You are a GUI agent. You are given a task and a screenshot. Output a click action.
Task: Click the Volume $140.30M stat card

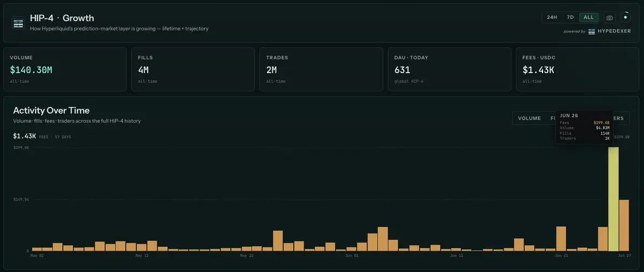(x=65, y=69)
